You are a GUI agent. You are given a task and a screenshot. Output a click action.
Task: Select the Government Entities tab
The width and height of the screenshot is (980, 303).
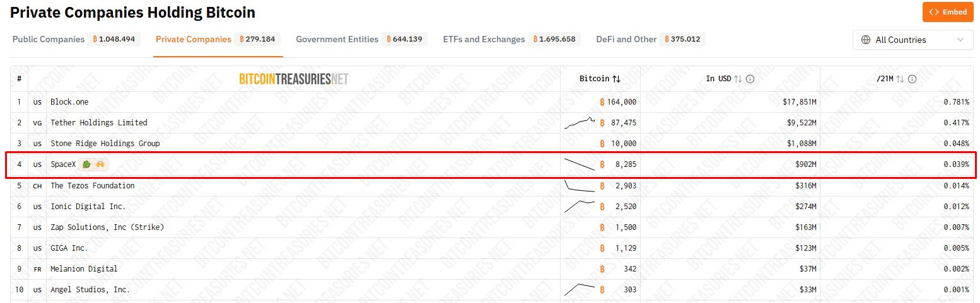(337, 39)
